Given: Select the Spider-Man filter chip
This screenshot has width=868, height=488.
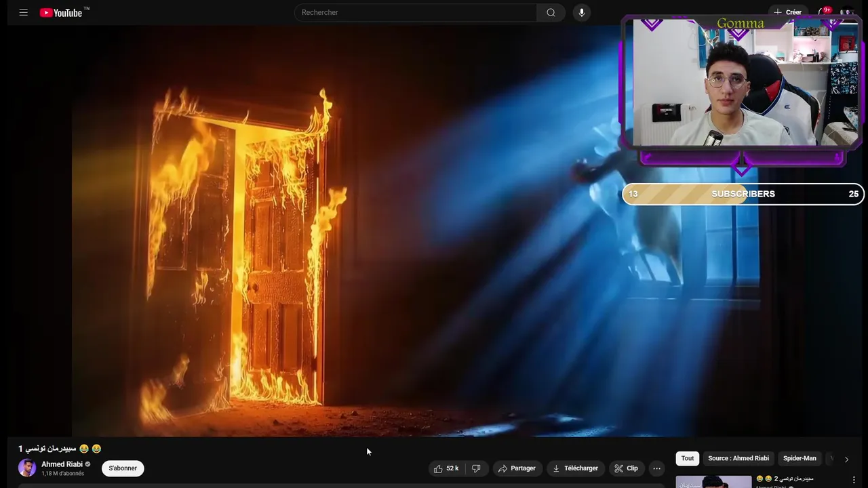Looking at the screenshot, I should pos(800,458).
